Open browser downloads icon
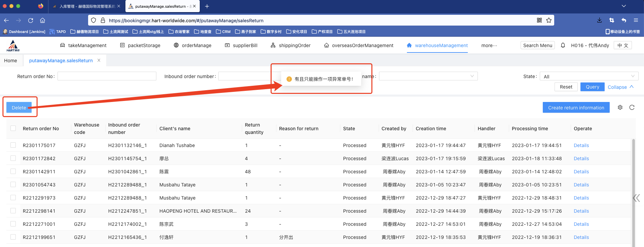 tap(599, 20)
